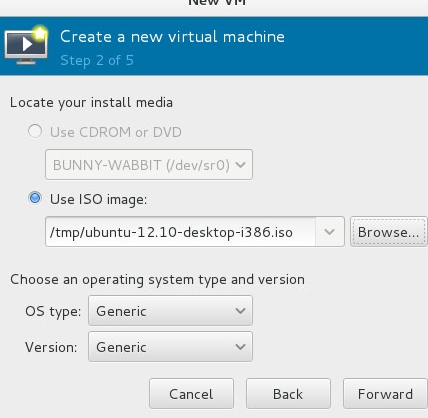Click the 'Step 2 of 5' text
428x418 pixels.
[x=97, y=61]
